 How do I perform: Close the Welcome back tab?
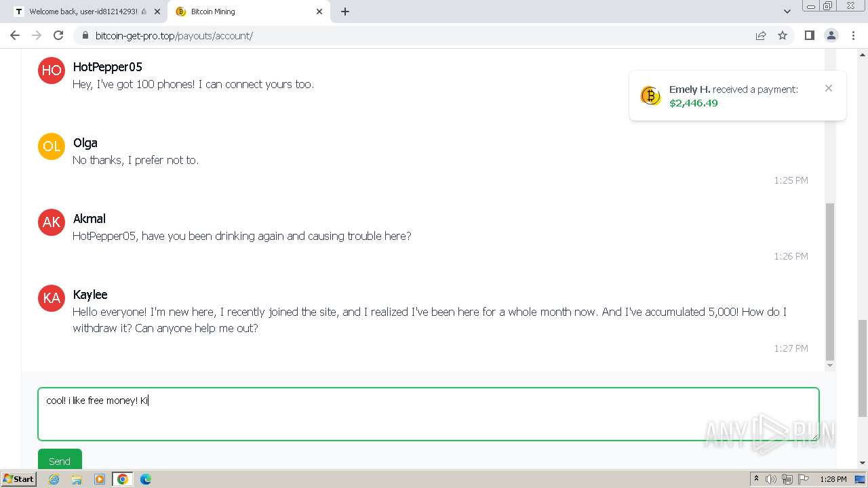(157, 12)
